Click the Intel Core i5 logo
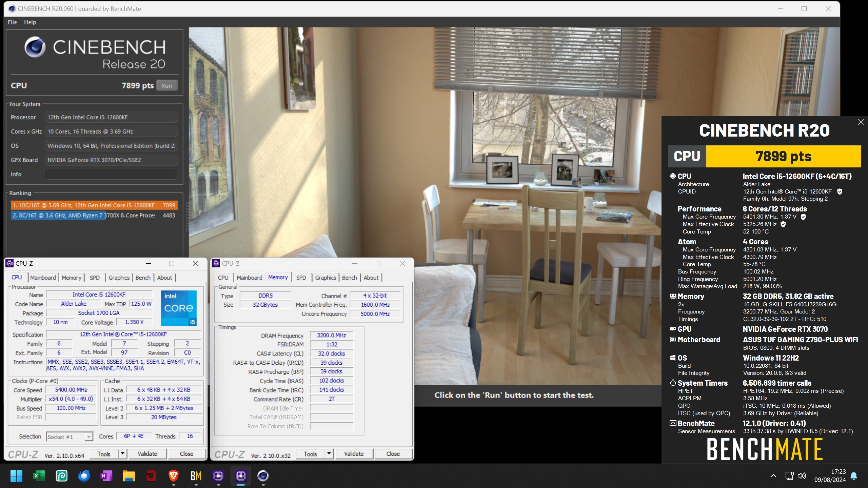The width and height of the screenshot is (868, 488). click(x=178, y=308)
